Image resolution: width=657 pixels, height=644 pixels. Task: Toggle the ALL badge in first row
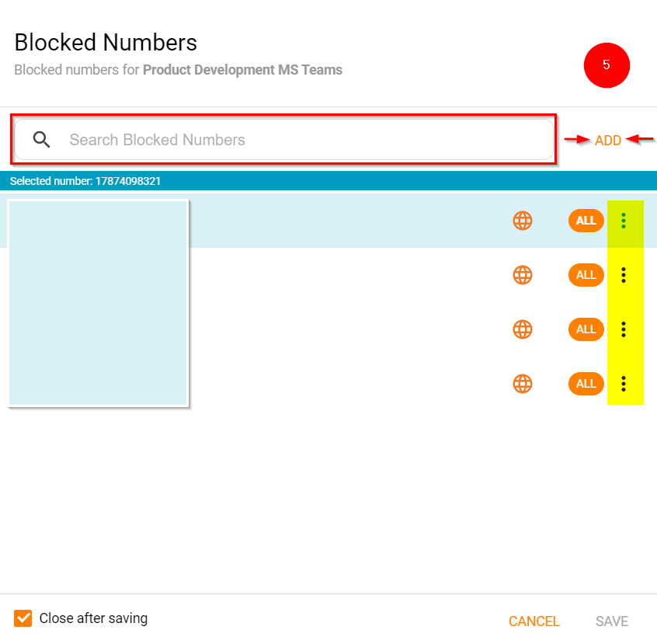tap(586, 221)
